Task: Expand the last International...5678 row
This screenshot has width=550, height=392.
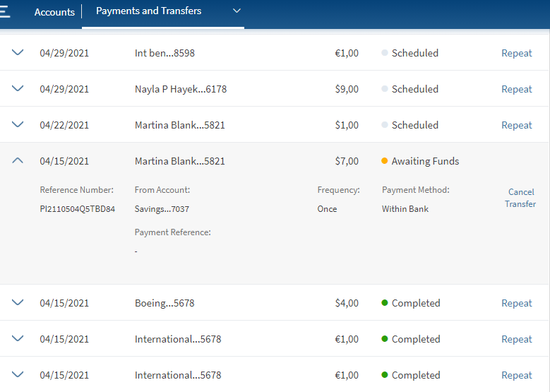Action: pyautogui.click(x=18, y=375)
